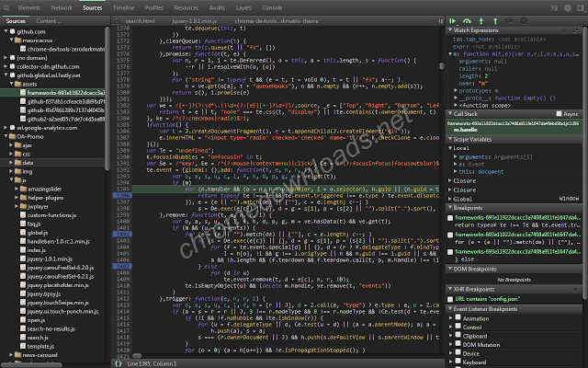
Task: Click the file icon of index.js
Action: pyautogui.click(x=23, y=250)
